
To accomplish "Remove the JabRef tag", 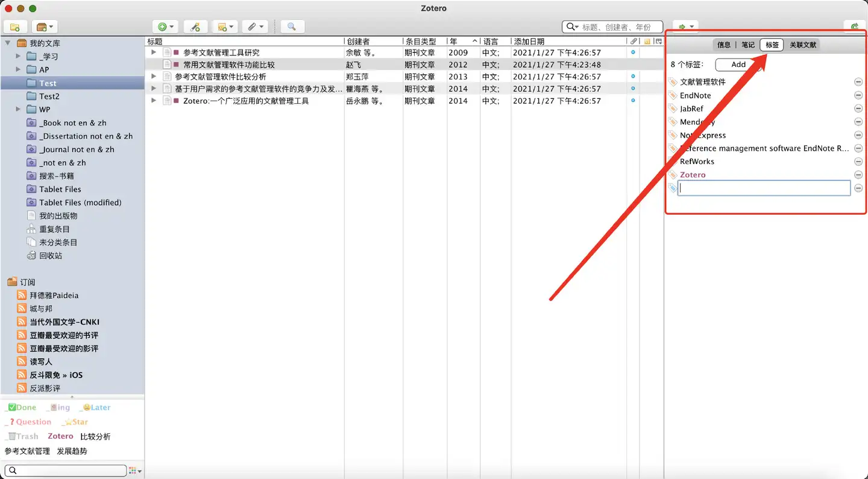I will (x=858, y=109).
